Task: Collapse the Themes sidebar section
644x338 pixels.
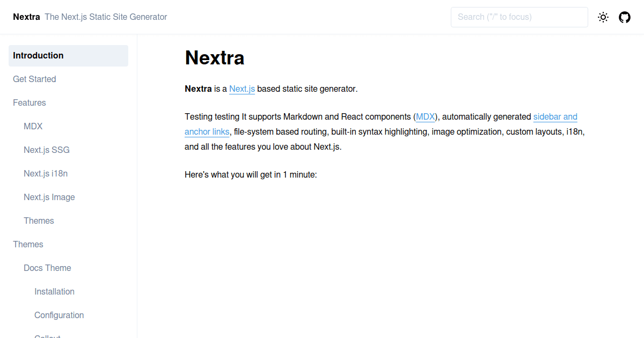Action: point(28,244)
